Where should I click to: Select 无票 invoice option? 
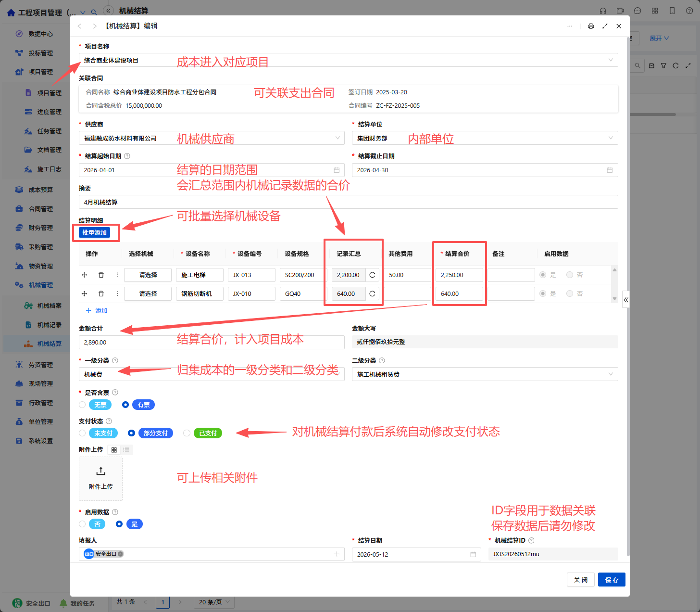tap(100, 405)
